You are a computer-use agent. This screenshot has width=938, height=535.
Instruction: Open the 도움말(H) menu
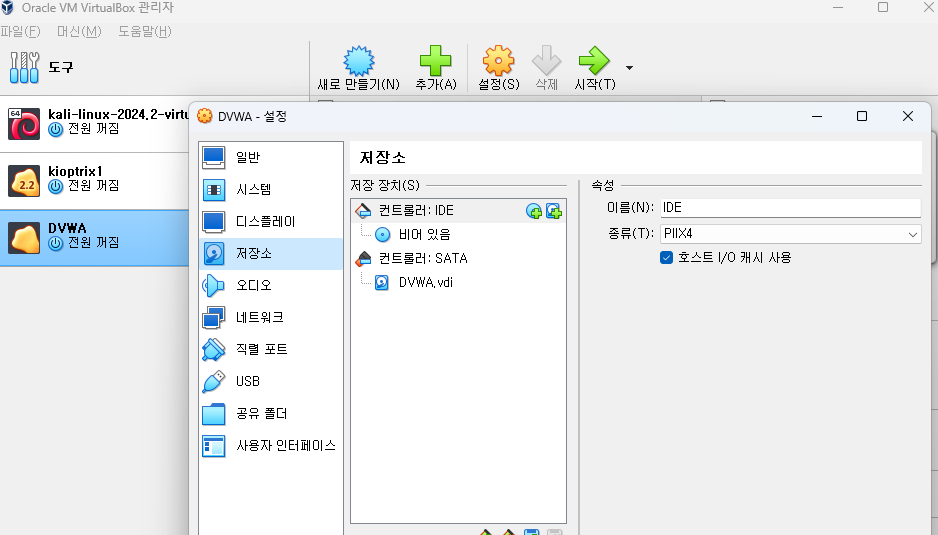point(145,31)
